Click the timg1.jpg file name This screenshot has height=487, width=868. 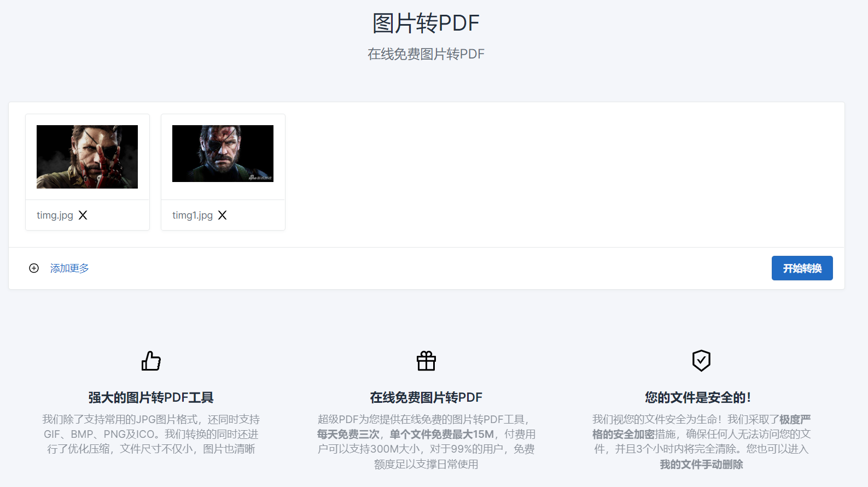[193, 215]
